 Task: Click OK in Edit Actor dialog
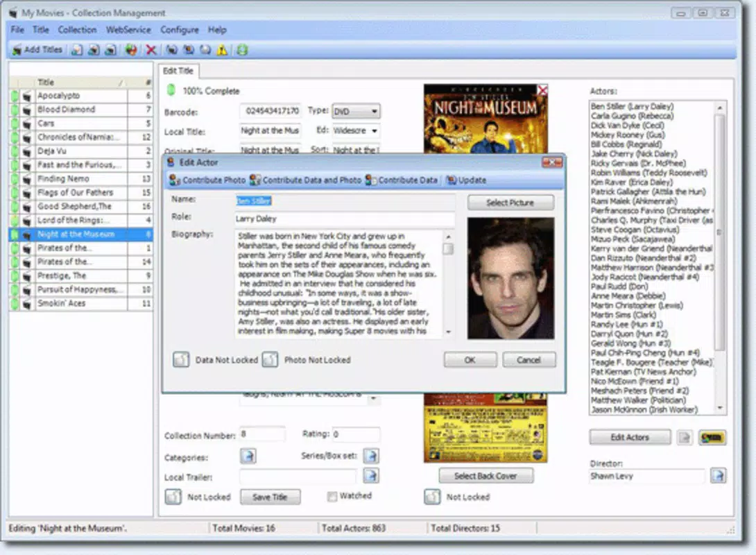(470, 360)
